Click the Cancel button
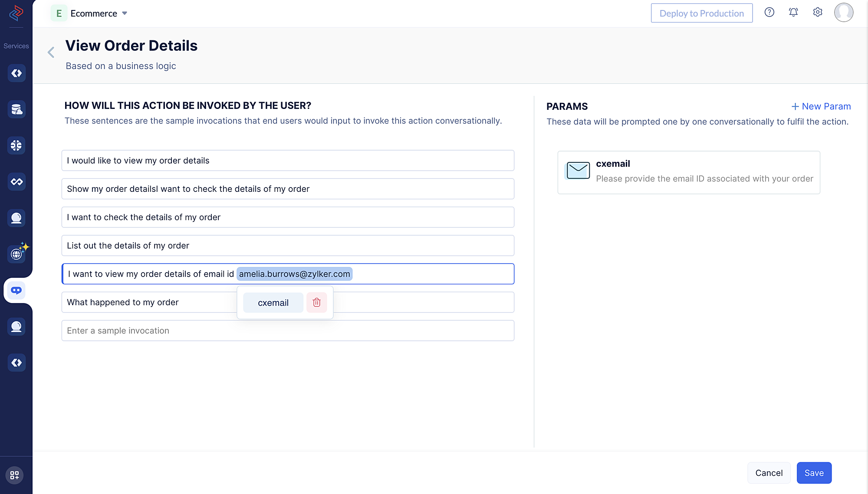868x494 pixels. tap(769, 473)
